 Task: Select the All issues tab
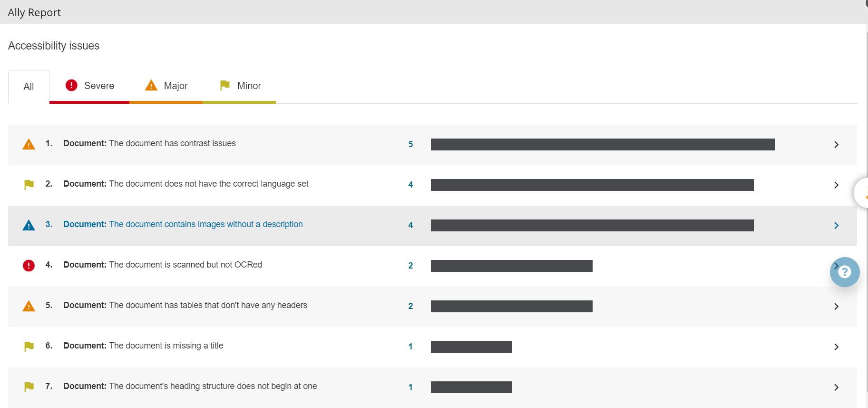point(29,87)
